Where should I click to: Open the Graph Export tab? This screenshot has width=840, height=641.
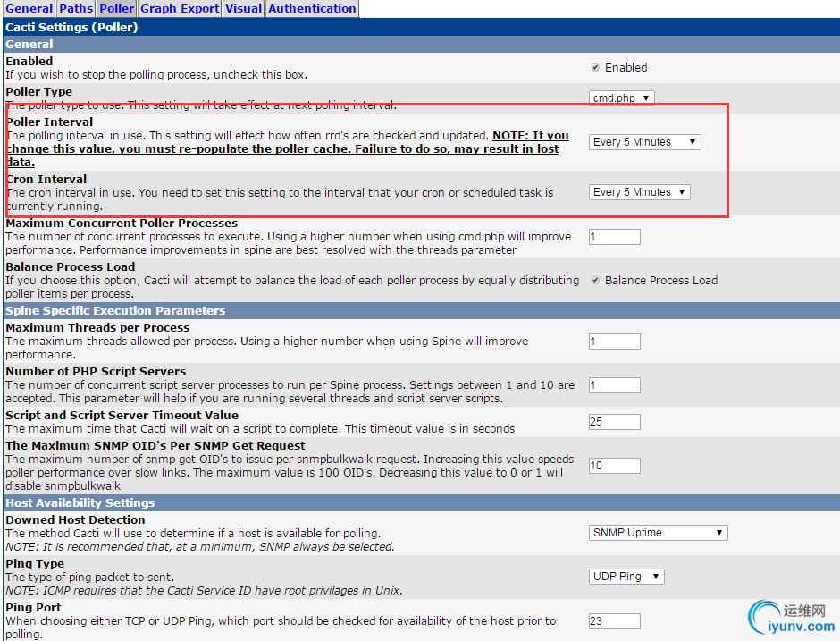(180, 9)
